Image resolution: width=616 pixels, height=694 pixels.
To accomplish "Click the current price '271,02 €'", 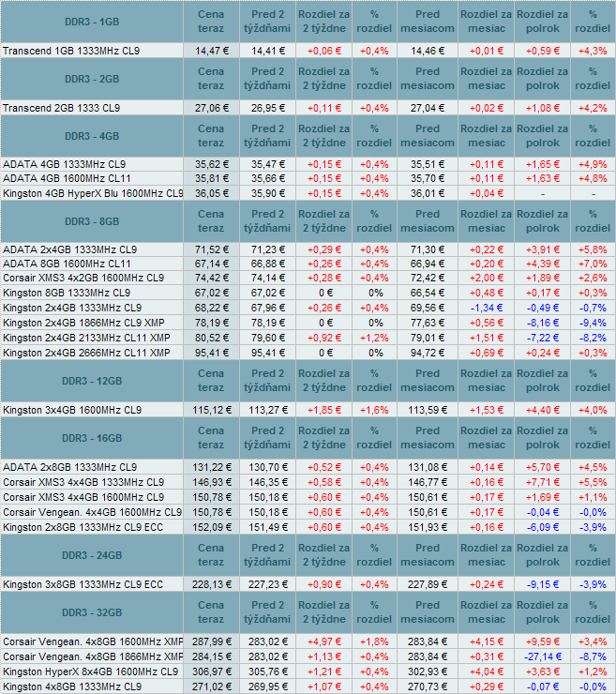I will pos(212,686).
